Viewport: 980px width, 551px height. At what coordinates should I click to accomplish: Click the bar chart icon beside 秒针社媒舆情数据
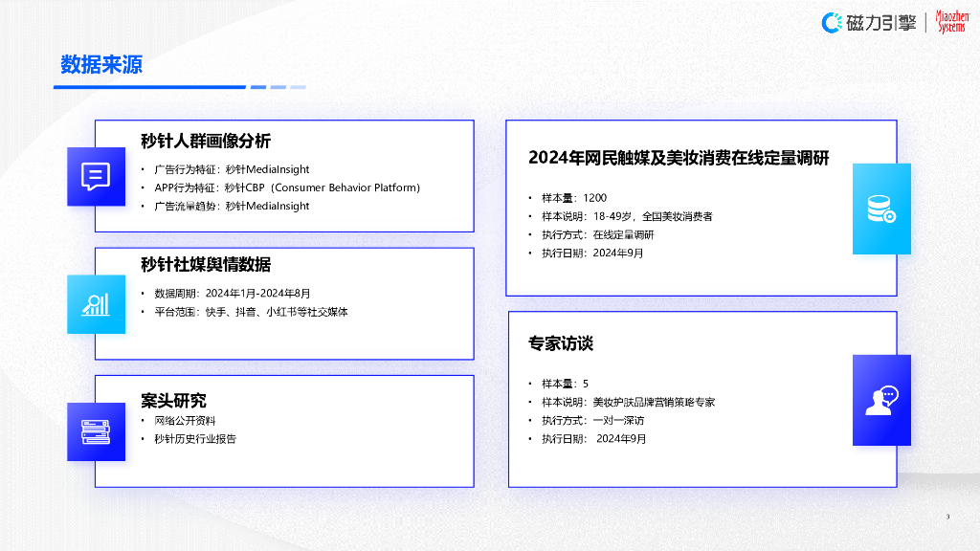[96, 304]
